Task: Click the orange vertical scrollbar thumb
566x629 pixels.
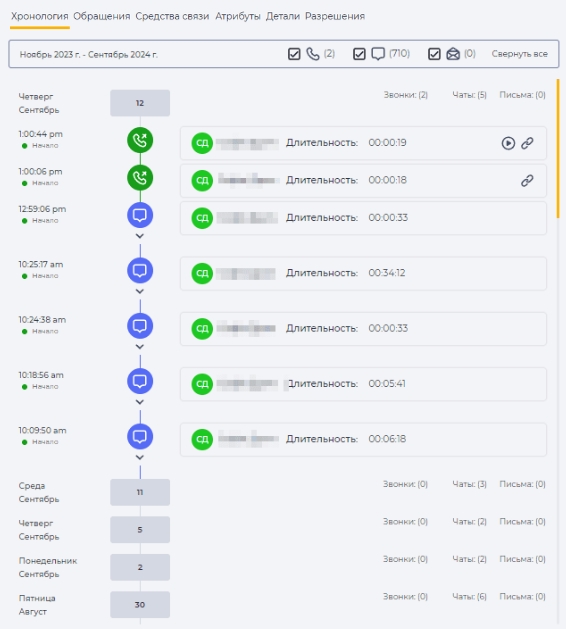Action: point(558,148)
